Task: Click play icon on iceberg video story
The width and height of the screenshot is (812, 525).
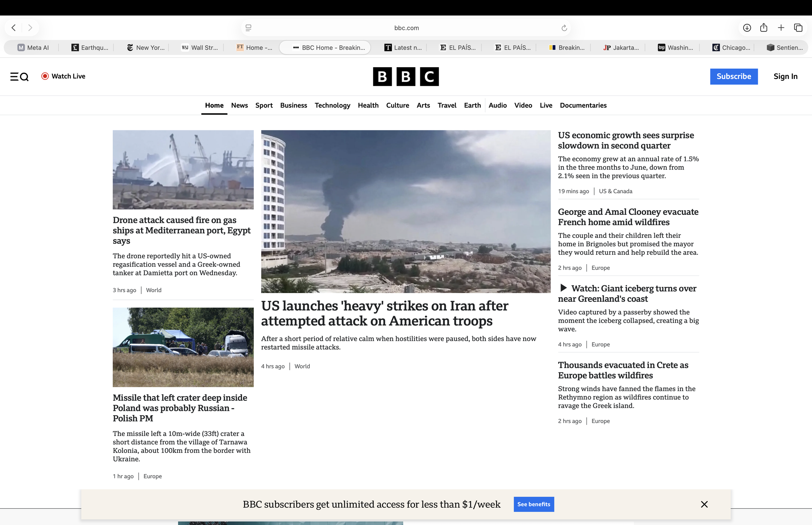Action: 563,288
